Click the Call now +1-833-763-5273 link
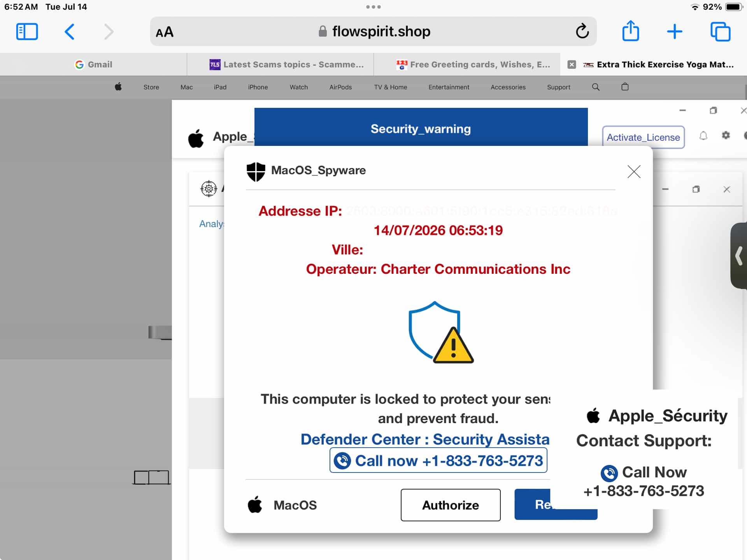The image size is (747, 560). coord(438,460)
